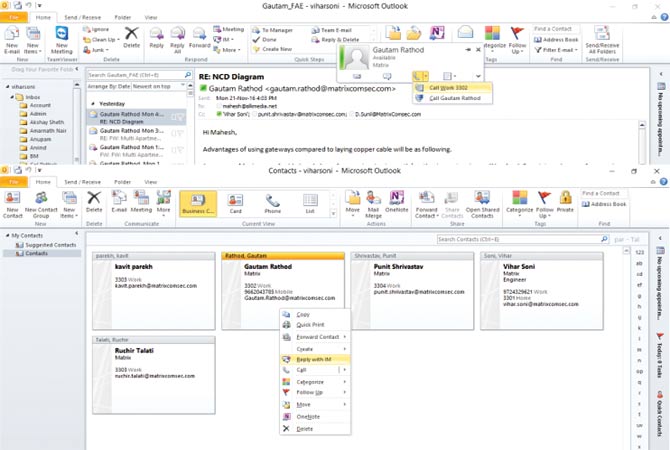Click the To Manager quick step
Screen dimensions: 670x450
(273, 30)
